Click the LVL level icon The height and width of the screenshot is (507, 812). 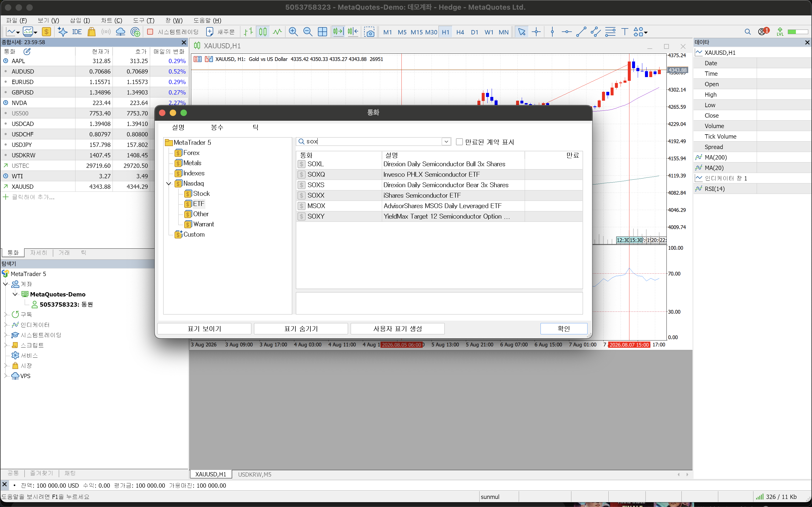[x=780, y=32]
